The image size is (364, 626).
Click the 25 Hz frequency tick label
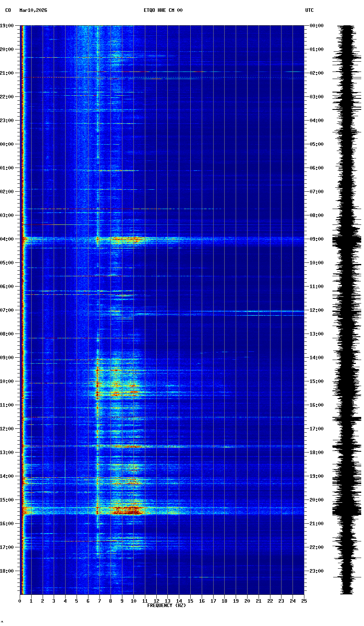pyautogui.click(x=304, y=601)
